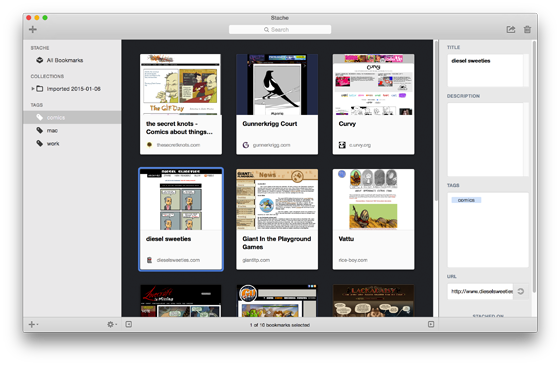Click the trash delete icon
The image size is (560, 365).
click(x=527, y=29)
